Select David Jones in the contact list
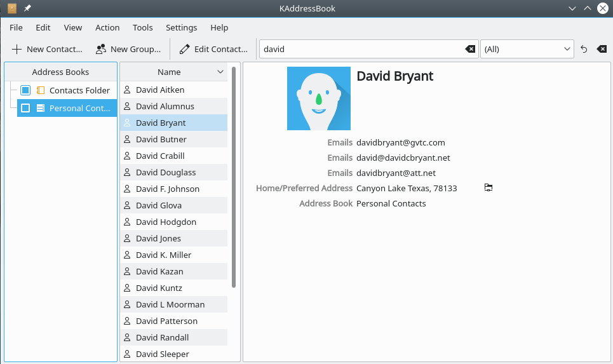613x364 pixels. click(x=173, y=238)
